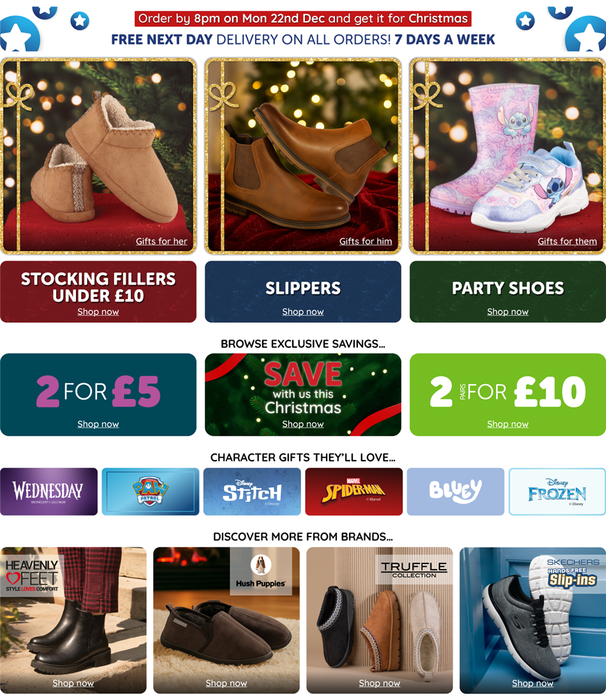Open the Wednesday character logo tile
606x700 pixels.
click(x=48, y=491)
